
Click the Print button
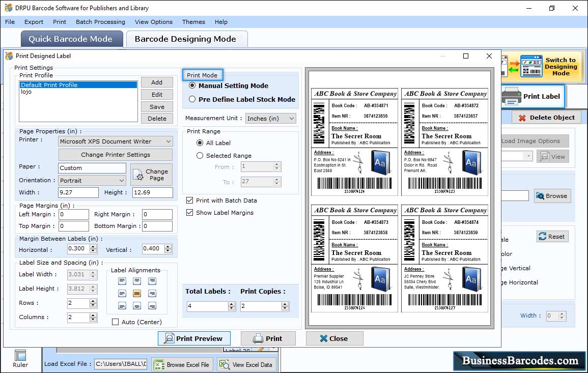pyautogui.click(x=268, y=338)
